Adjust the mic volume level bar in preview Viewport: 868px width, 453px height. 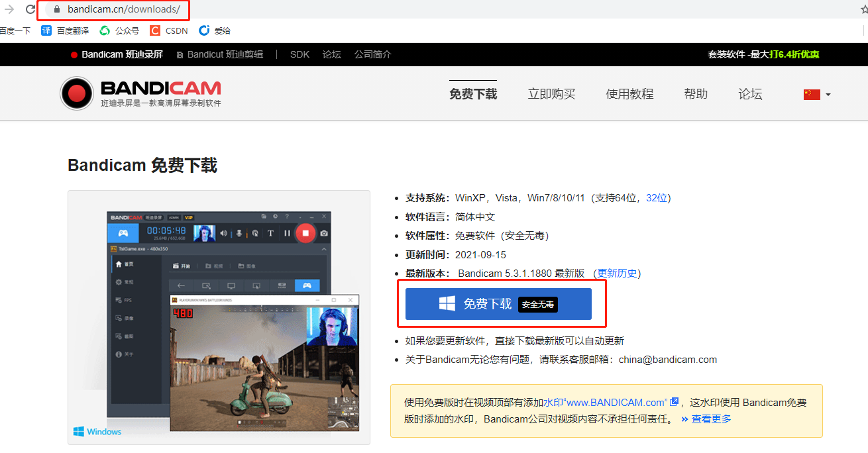coord(246,232)
